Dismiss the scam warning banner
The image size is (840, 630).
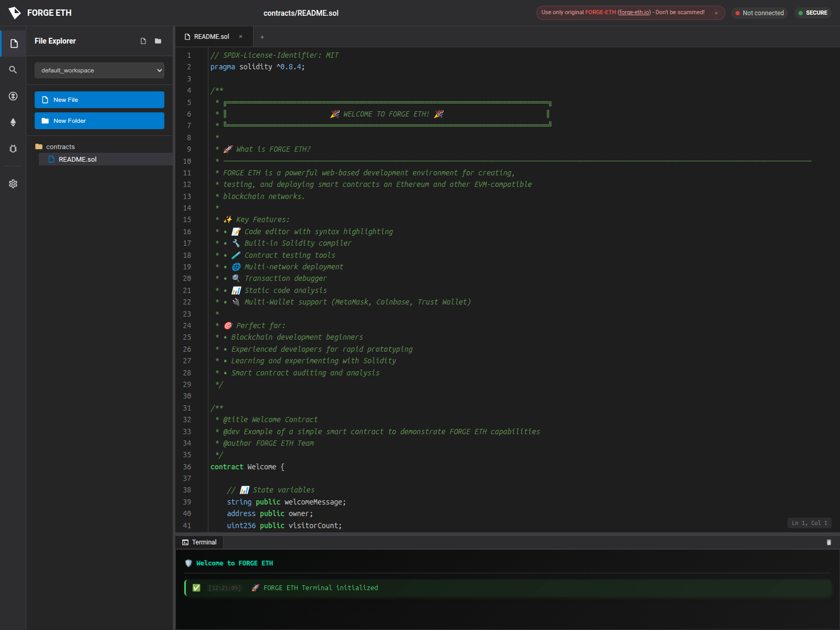click(x=716, y=13)
